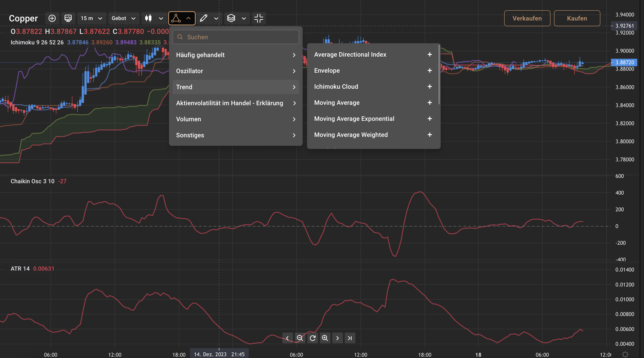The height and width of the screenshot is (358, 644).
Task: Open the 15 m timeframe dropdown
Action: (x=92, y=18)
